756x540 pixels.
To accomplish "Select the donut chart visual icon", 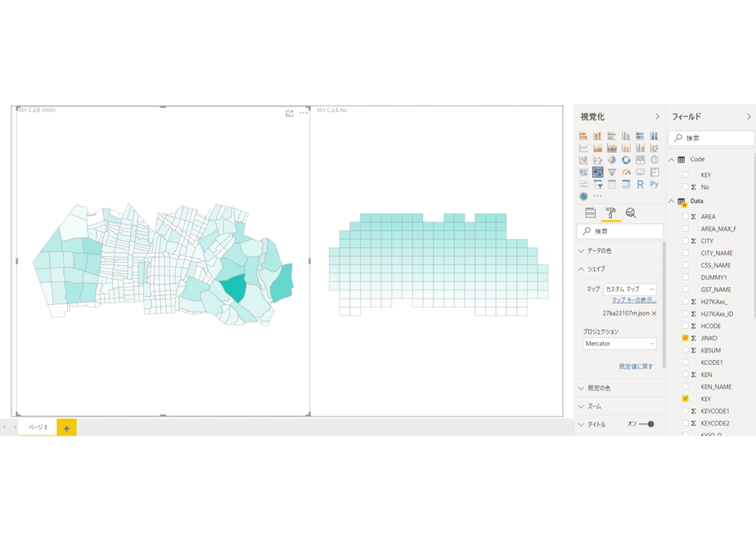I will [626, 160].
